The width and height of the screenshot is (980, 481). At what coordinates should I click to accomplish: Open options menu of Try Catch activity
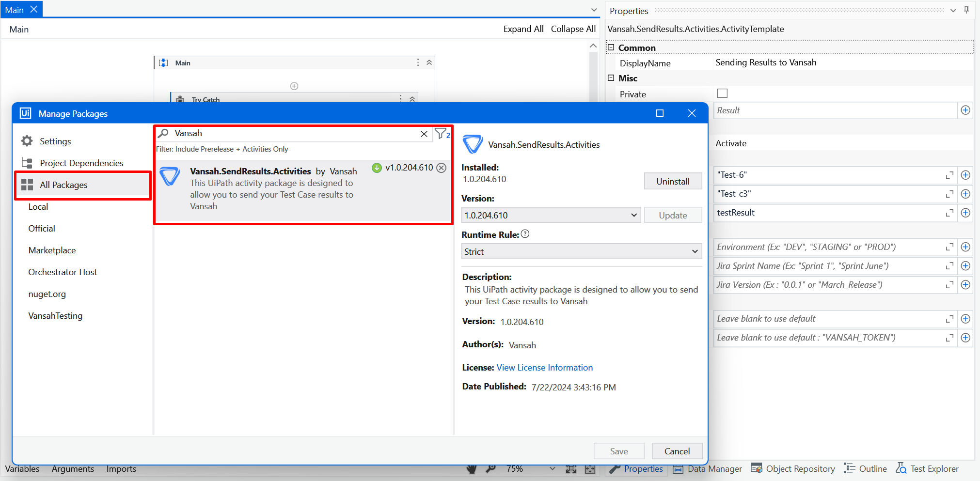[400, 98]
